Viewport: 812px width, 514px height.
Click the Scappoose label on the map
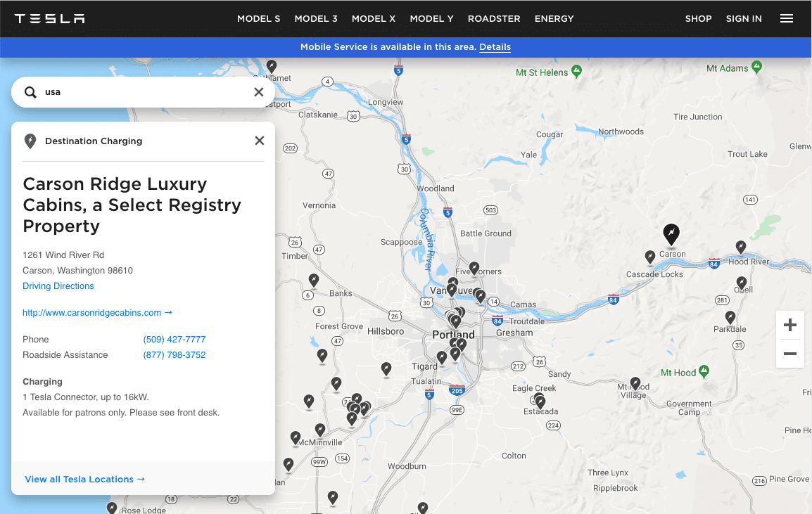coord(401,243)
